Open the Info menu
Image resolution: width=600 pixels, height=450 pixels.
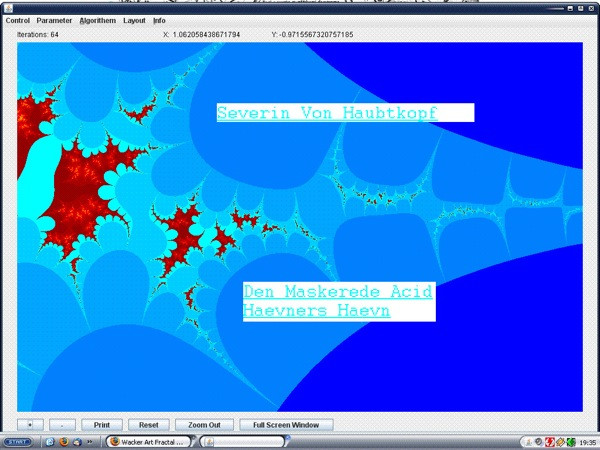[159, 20]
